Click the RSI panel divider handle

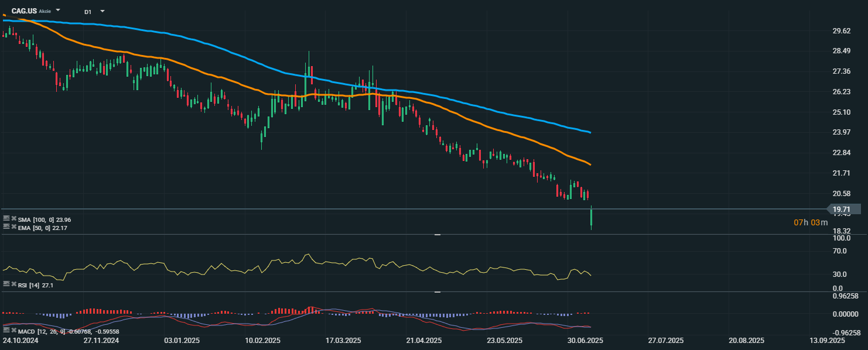(x=438, y=235)
